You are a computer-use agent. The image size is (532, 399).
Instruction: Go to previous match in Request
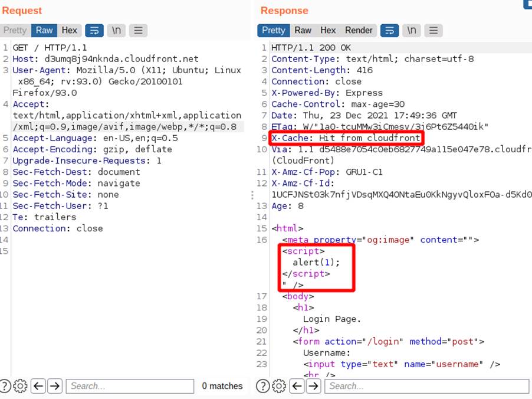coord(38,386)
